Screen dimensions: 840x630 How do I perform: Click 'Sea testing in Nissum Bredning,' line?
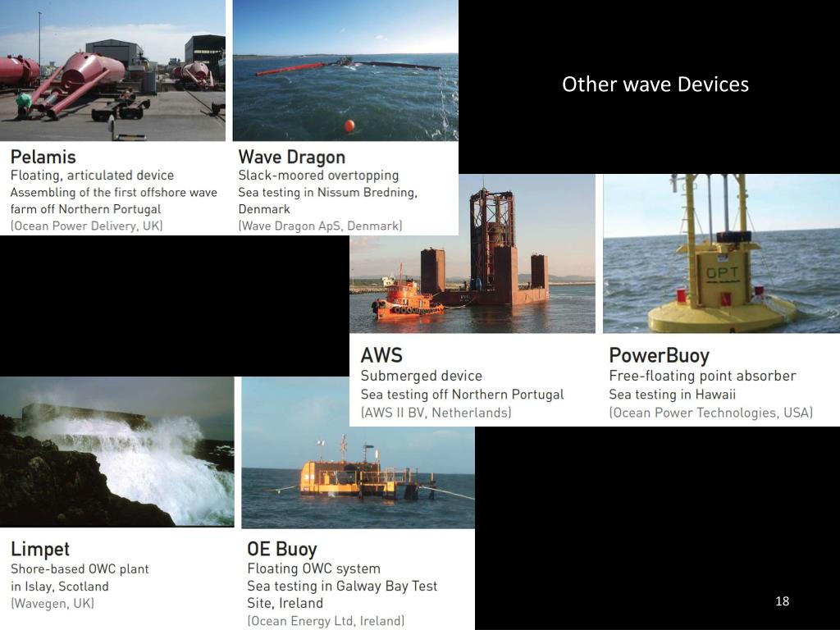click(328, 192)
